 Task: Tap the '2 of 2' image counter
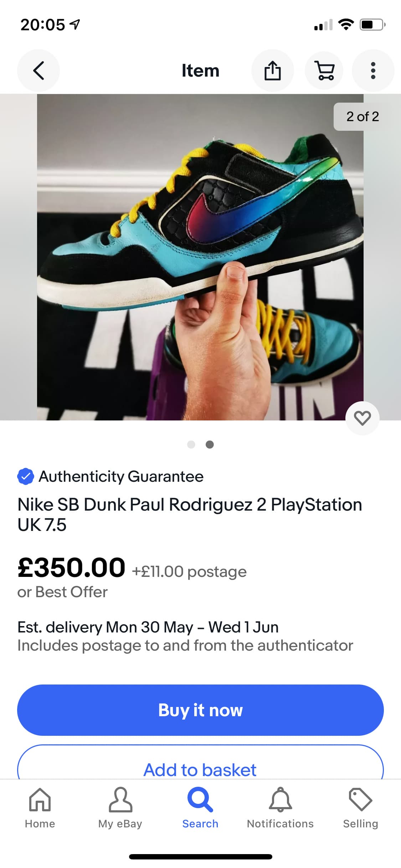pyautogui.click(x=363, y=117)
